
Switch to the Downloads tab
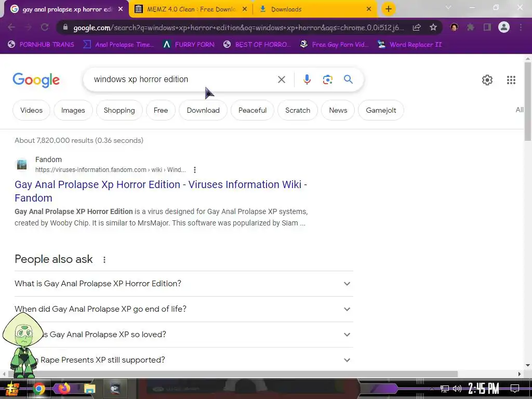[315, 9]
